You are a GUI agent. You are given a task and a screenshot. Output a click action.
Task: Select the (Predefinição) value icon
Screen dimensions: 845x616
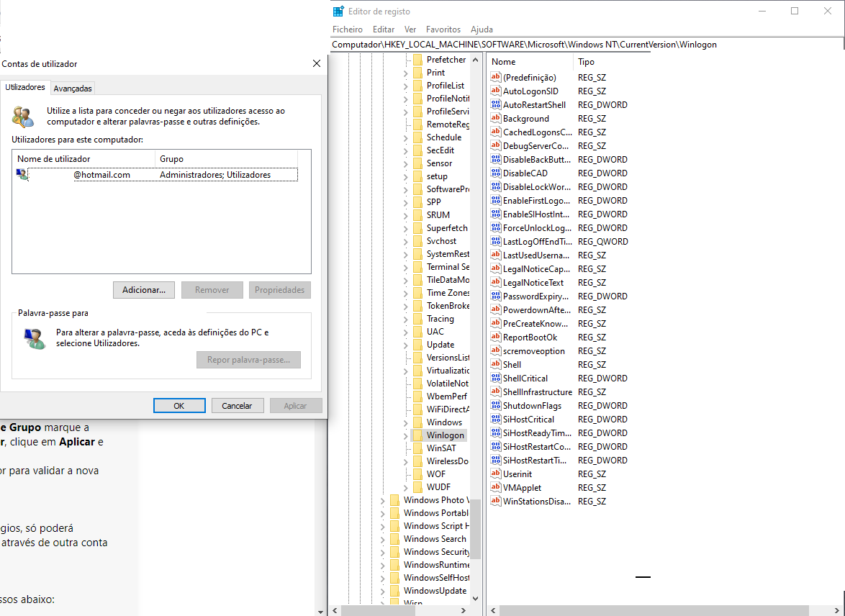(x=496, y=77)
